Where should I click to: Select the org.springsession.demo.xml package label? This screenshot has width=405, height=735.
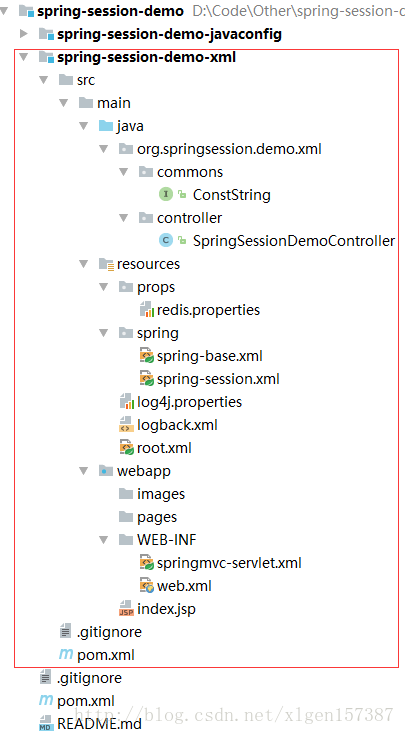pos(229,149)
